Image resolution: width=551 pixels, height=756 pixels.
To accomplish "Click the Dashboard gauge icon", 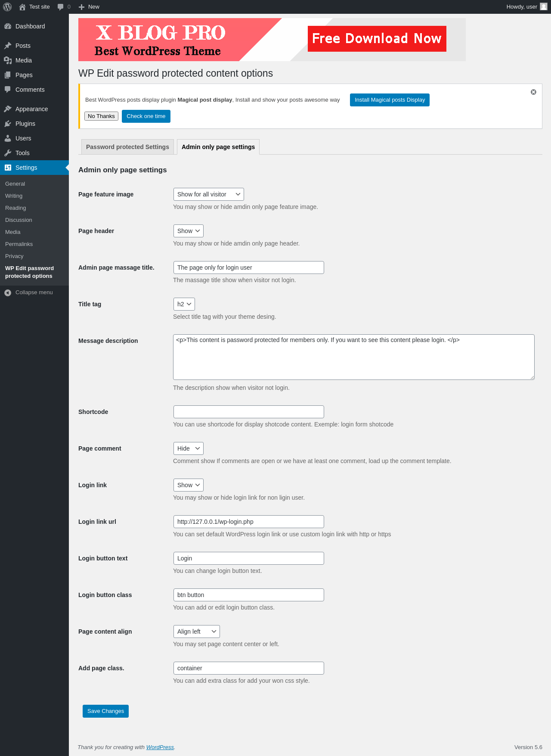I will tap(8, 26).
